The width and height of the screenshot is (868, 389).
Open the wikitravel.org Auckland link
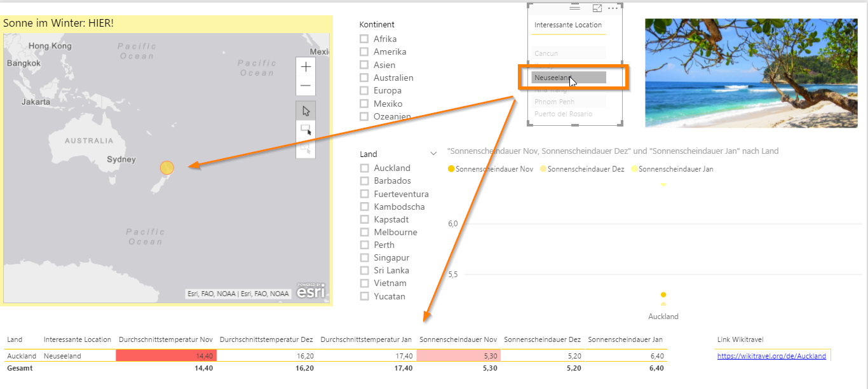(x=771, y=356)
